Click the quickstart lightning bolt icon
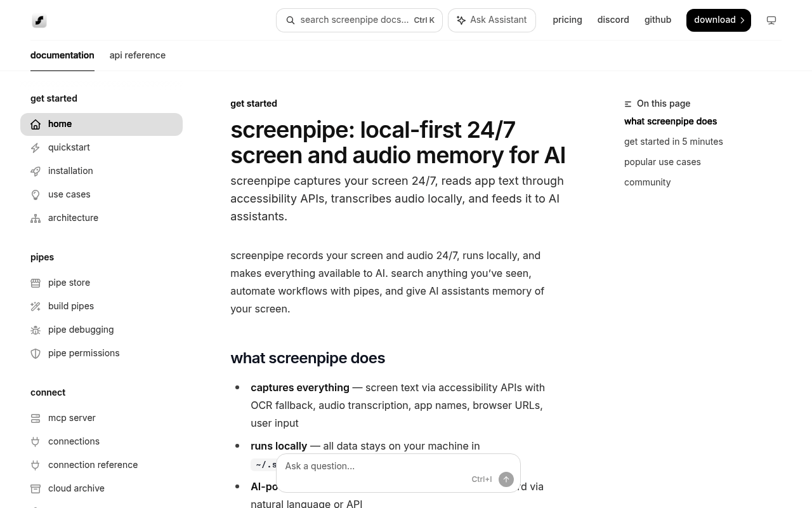812x508 pixels. coord(36,148)
